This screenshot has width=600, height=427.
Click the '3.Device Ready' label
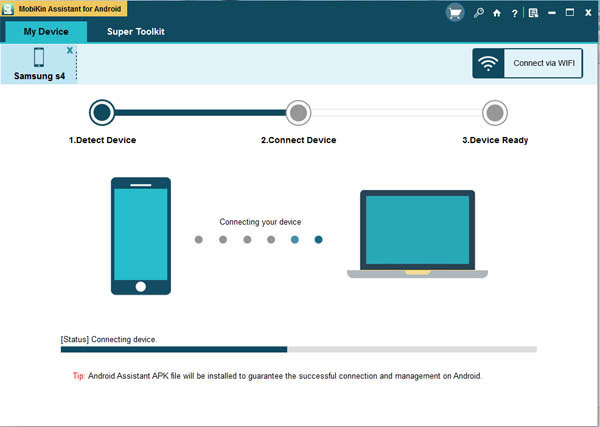[x=495, y=140]
